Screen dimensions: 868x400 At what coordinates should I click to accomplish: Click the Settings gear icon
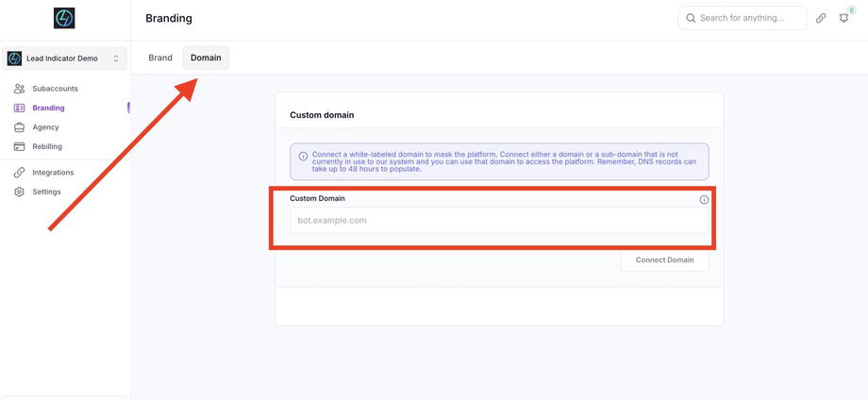coord(19,192)
